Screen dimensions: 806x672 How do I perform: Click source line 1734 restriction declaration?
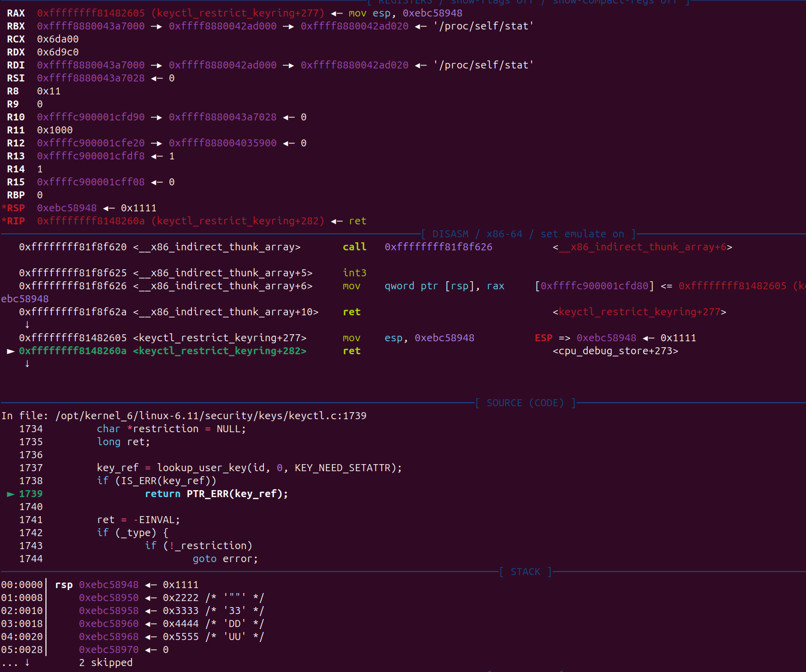coord(171,429)
